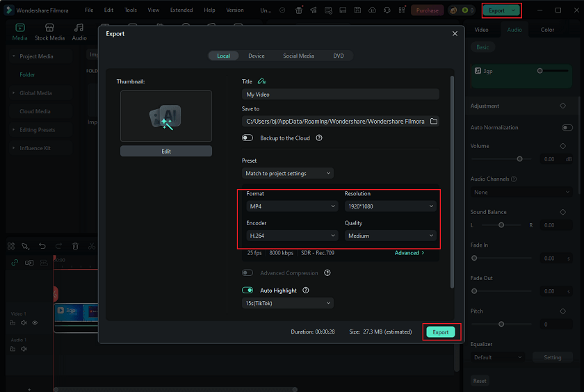Open the Format MP4 dropdown

[292, 206]
